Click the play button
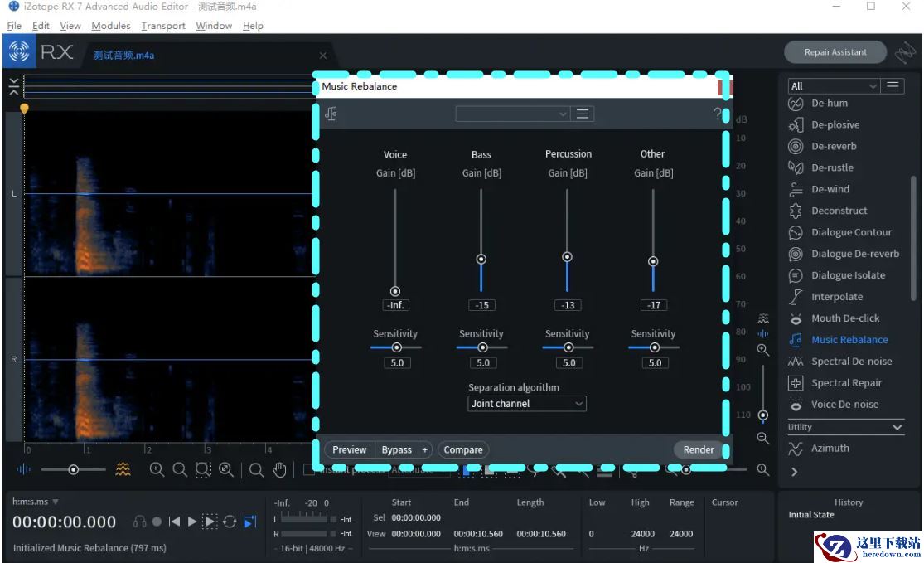The image size is (924, 563). pos(191,522)
